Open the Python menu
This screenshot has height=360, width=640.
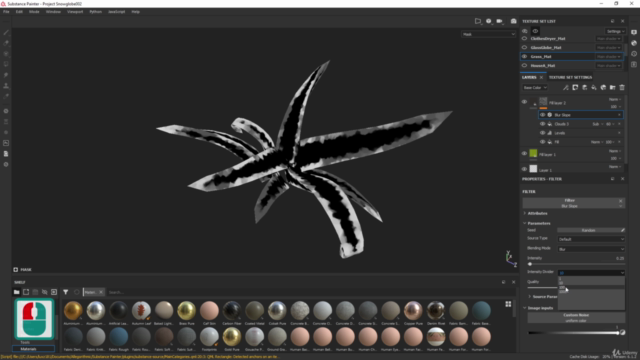tap(96, 12)
